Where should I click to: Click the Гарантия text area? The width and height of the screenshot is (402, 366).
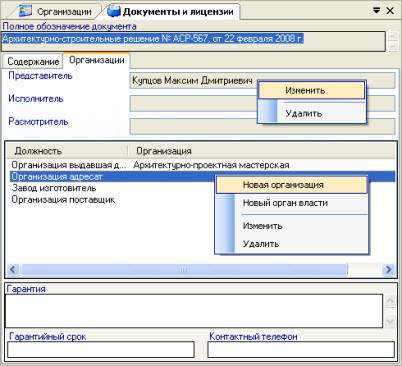194,311
